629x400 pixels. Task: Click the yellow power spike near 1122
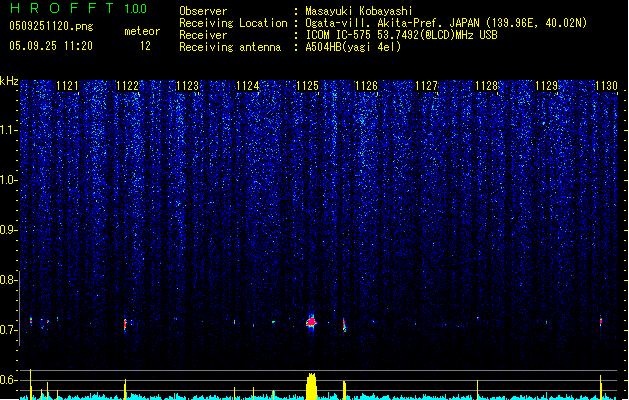click(x=125, y=389)
